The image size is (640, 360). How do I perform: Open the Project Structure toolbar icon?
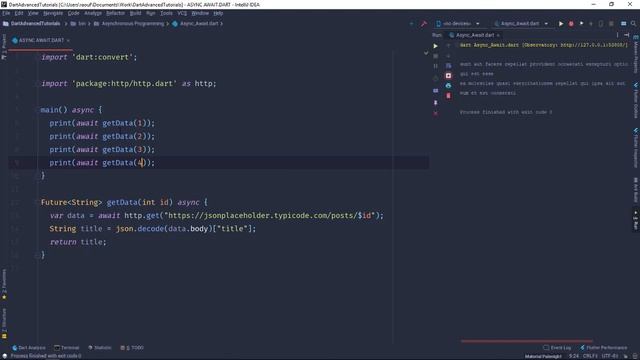624,24
